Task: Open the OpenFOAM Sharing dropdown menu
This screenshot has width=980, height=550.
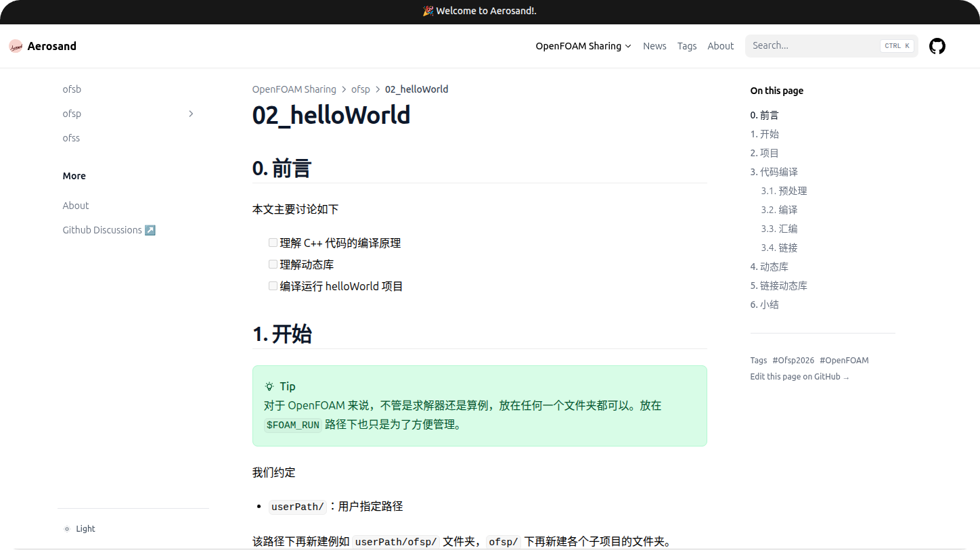Action: point(583,46)
